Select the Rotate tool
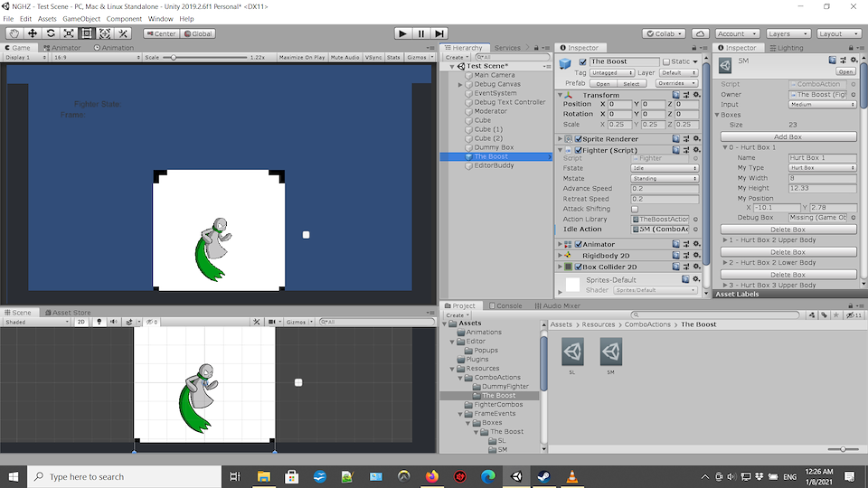The height and width of the screenshot is (488, 868). pos(51,33)
